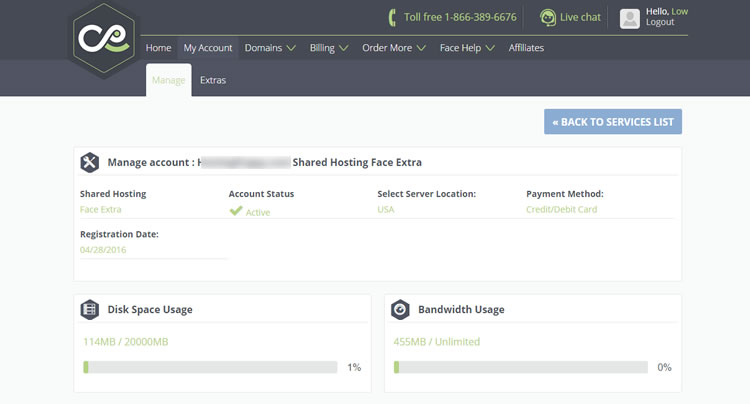
Task: Click the phone icon beside toll free number
Action: click(393, 17)
